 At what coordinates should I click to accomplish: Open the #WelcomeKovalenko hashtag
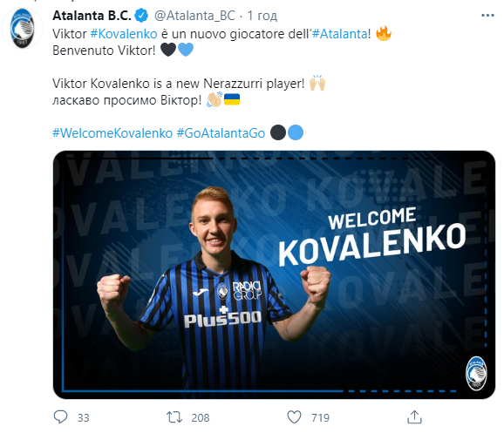click(112, 133)
